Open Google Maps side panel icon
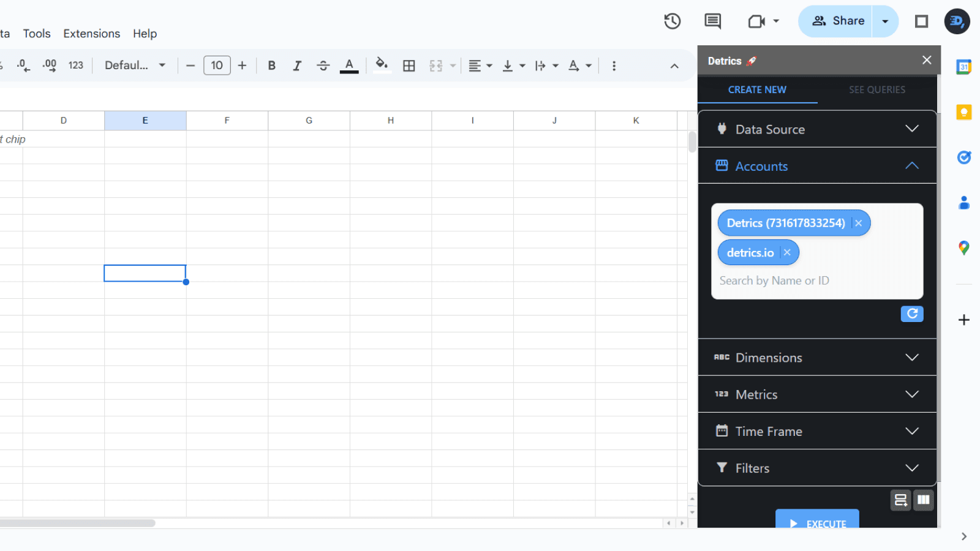This screenshot has width=980, height=551. (x=963, y=248)
